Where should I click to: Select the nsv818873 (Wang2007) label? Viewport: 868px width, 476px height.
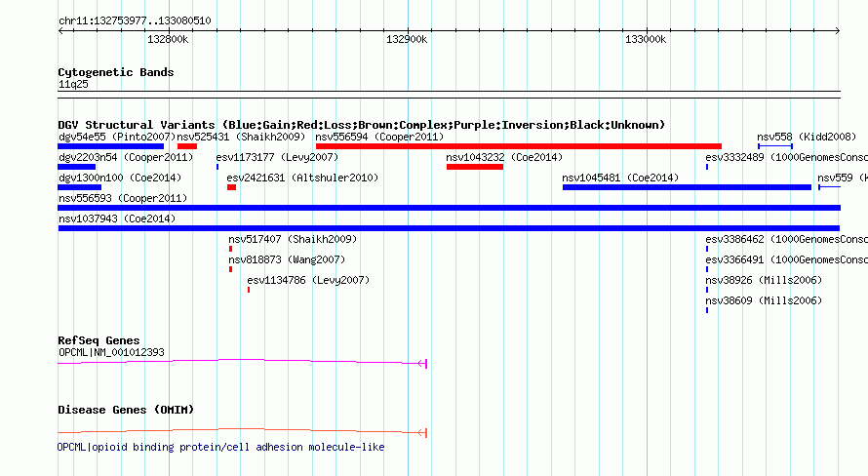coord(287,259)
